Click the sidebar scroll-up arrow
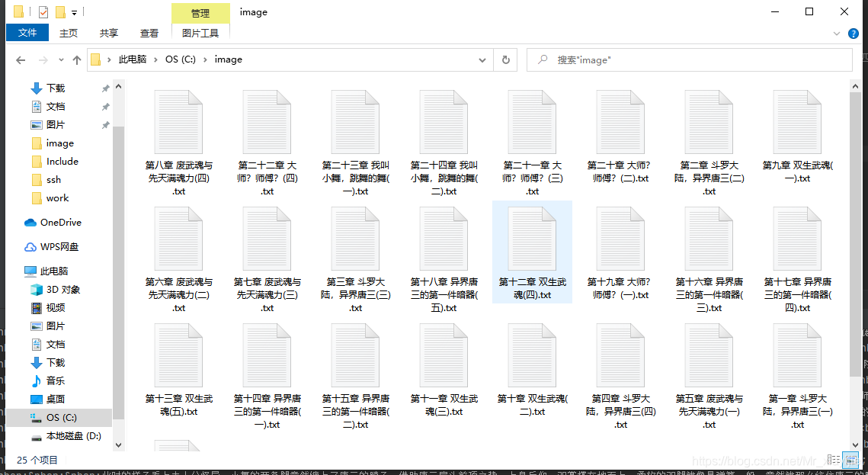This screenshot has height=475, width=868. point(118,86)
